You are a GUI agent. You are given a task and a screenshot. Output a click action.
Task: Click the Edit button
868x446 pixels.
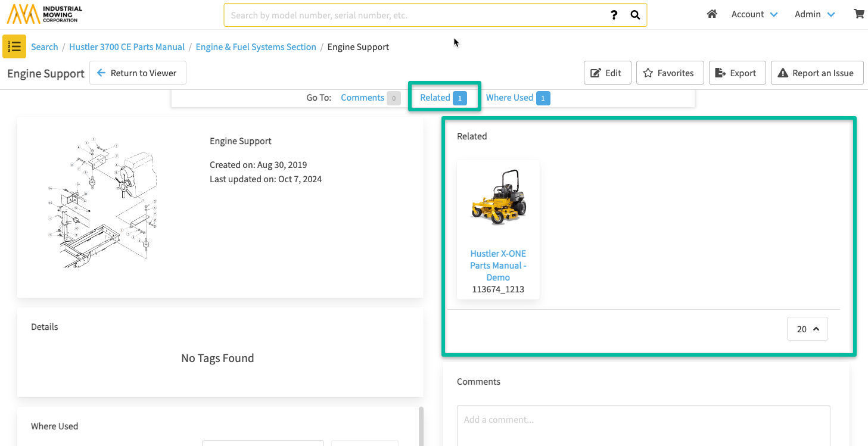(x=606, y=73)
